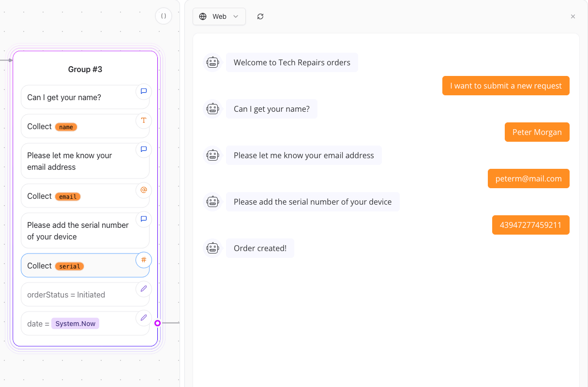Click the System.Now variable tag
This screenshot has height=387, width=588.
[75, 324]
